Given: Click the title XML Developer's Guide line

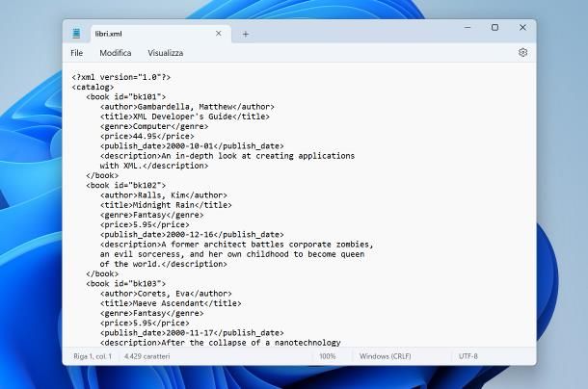Looking at the screenshot, I should [184, 117].
